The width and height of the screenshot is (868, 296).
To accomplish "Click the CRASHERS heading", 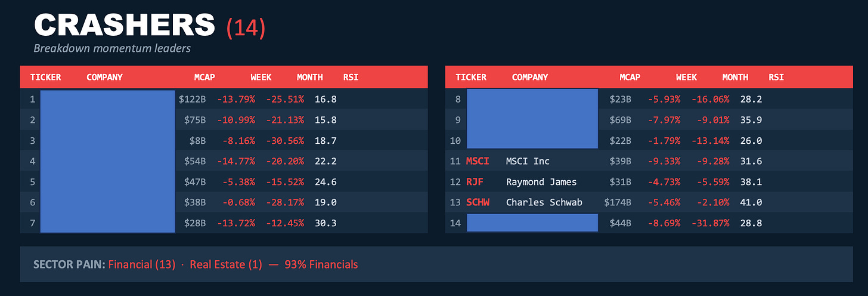I will (x=124, y=25).
